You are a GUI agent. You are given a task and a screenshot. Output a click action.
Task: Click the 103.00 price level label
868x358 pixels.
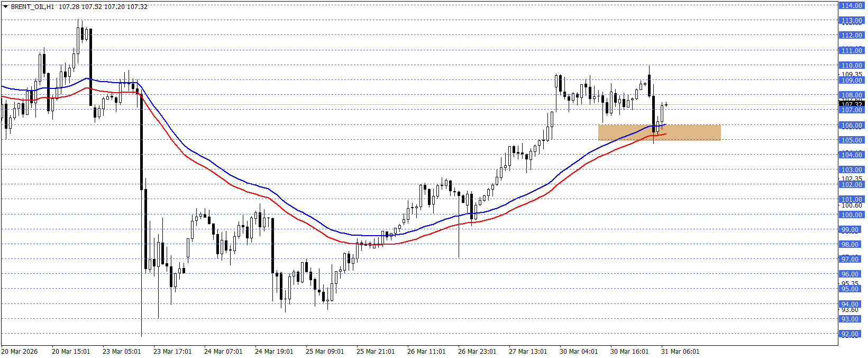851,170
